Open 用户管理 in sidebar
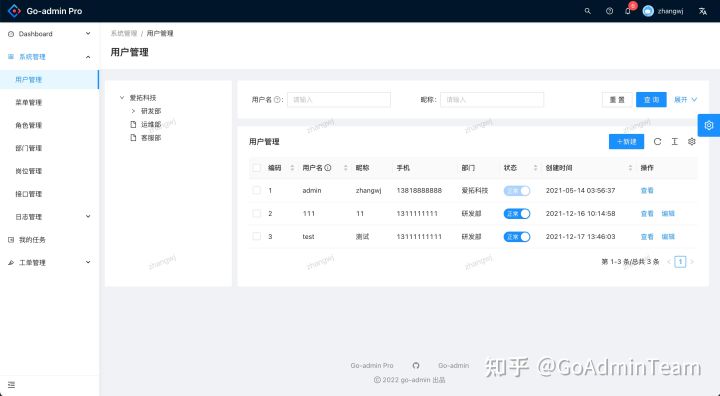Screen dimensions: 720x396 pyautogui.click(x=49, y=79)
